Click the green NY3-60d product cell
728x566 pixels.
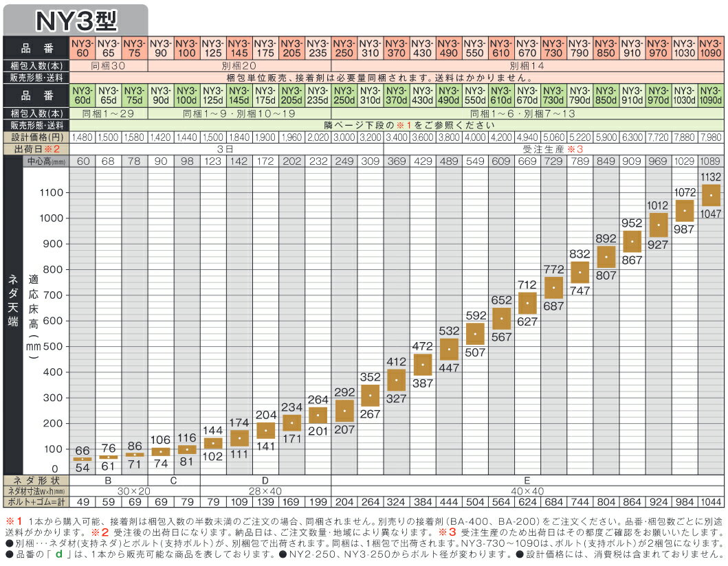82,95
